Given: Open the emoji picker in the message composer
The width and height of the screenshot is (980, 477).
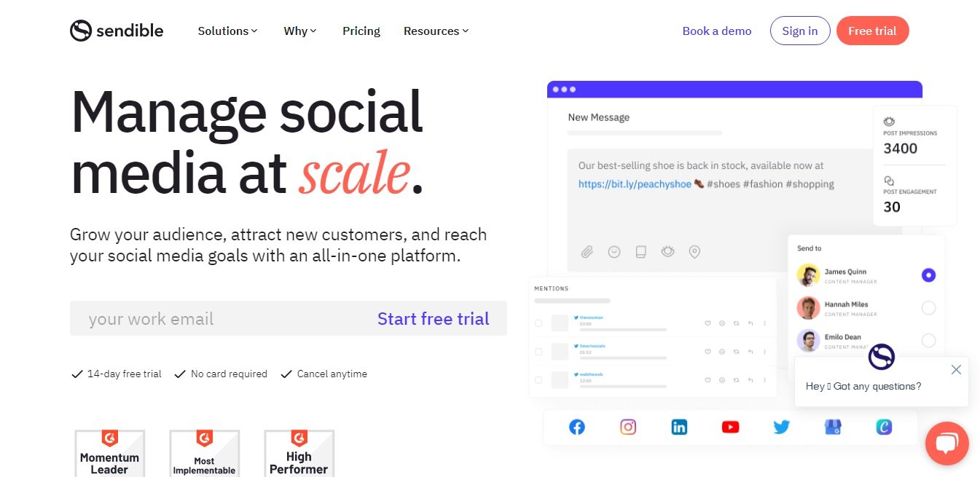Looking at the screenshot, I should coord(614,251).
